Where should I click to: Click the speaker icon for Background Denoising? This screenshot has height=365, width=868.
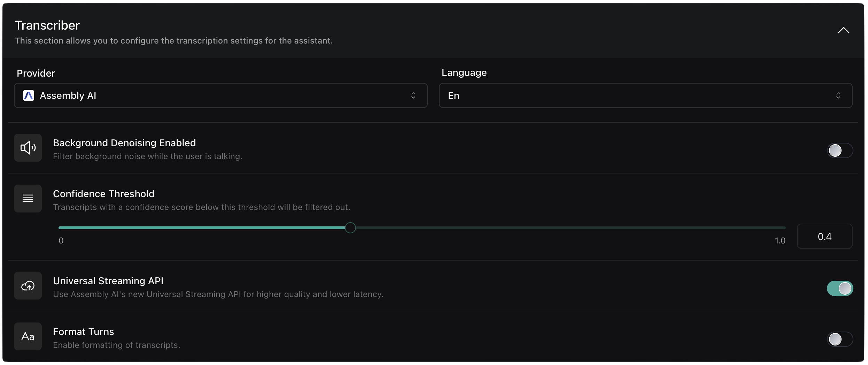pos(28,148)
